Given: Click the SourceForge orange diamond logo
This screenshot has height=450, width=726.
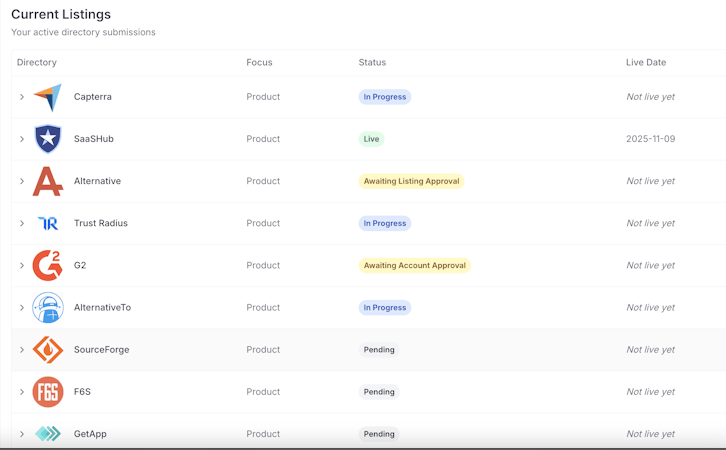Looking at the screenshot, I should [48, 350].
